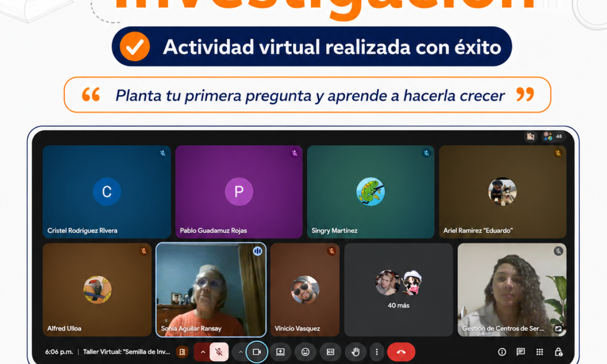607x364 pixels.
Task: Click the speaking indicator on Sonia's tile
Action: coord(258,251)
